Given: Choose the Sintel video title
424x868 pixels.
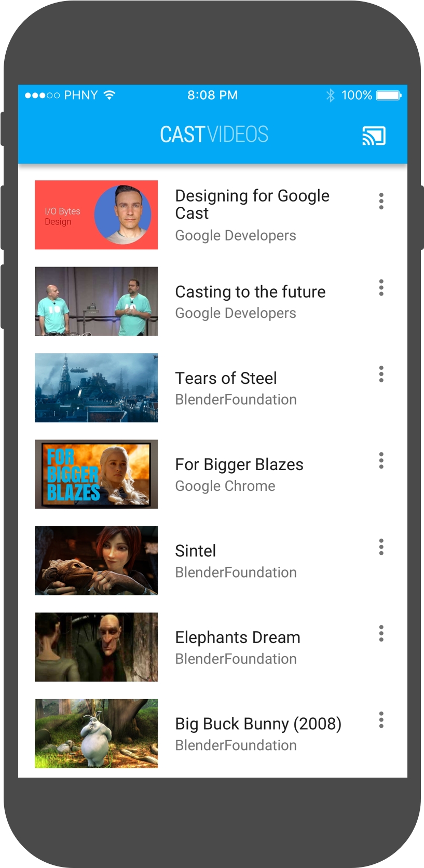Looking at the screenshot, I should [x=196, y=551].
